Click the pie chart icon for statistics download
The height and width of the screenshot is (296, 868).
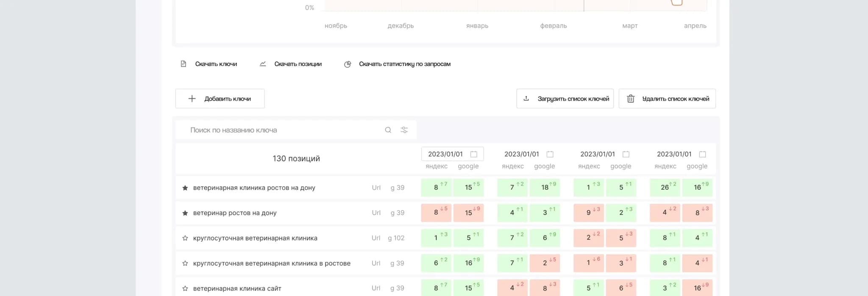(x=348, y=64)
